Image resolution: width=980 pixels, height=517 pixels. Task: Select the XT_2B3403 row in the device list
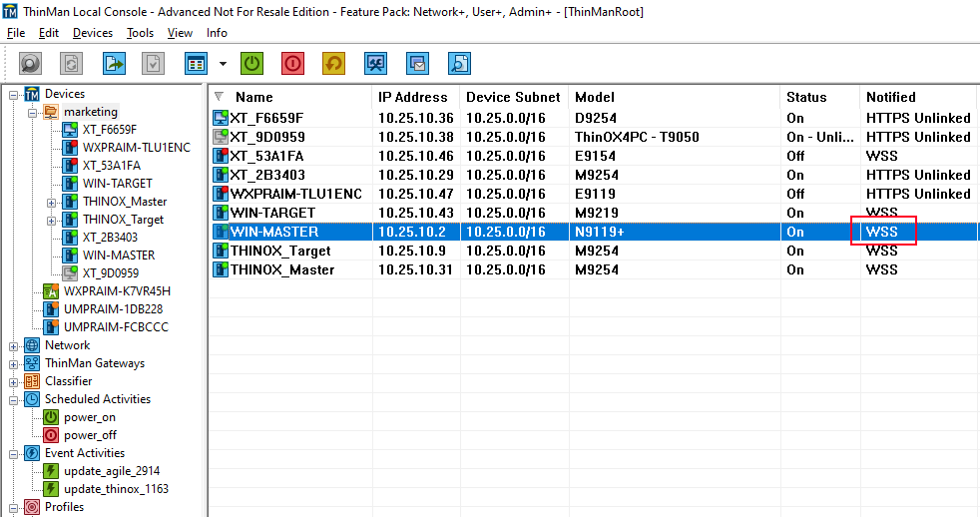click(593, 175)
